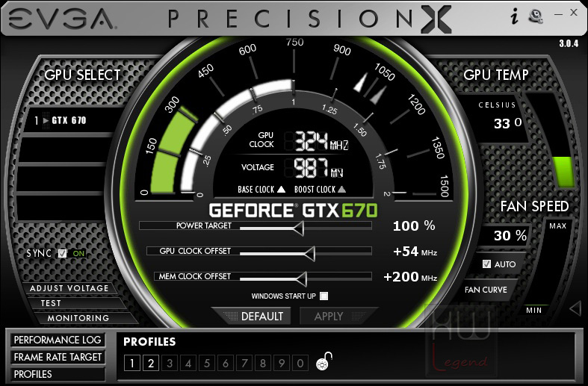The image size is (588, 386).
Task: Select profile slot 2
Action: pyautogui.click(x=151, y=363)
